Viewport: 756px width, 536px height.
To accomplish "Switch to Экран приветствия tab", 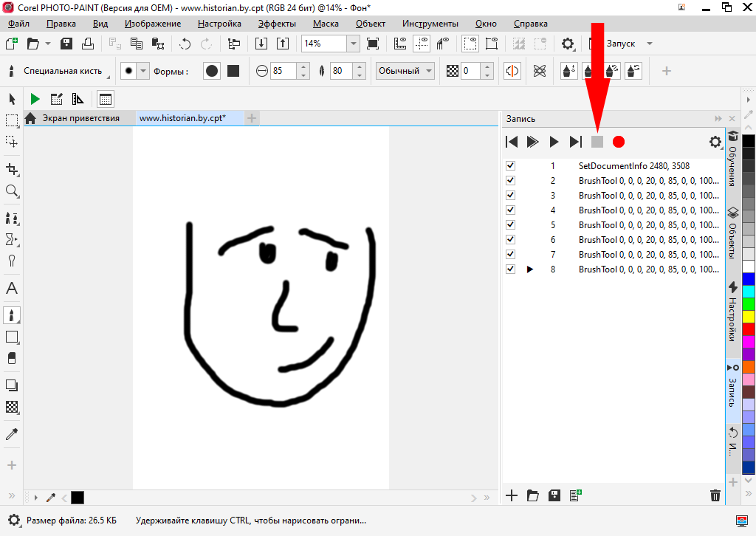I will point(80,118).
